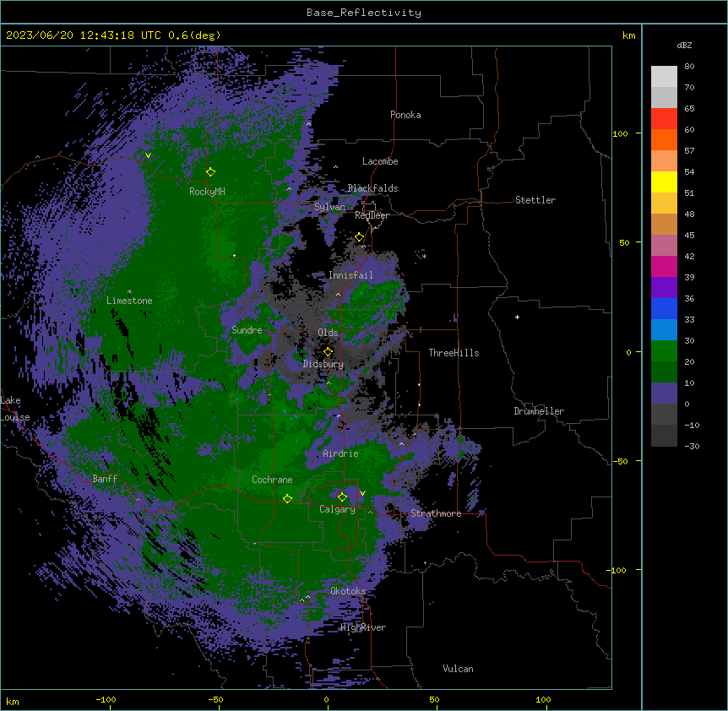Click the Cochrane label
The image size is (728, 711).
tap(272, 480)
